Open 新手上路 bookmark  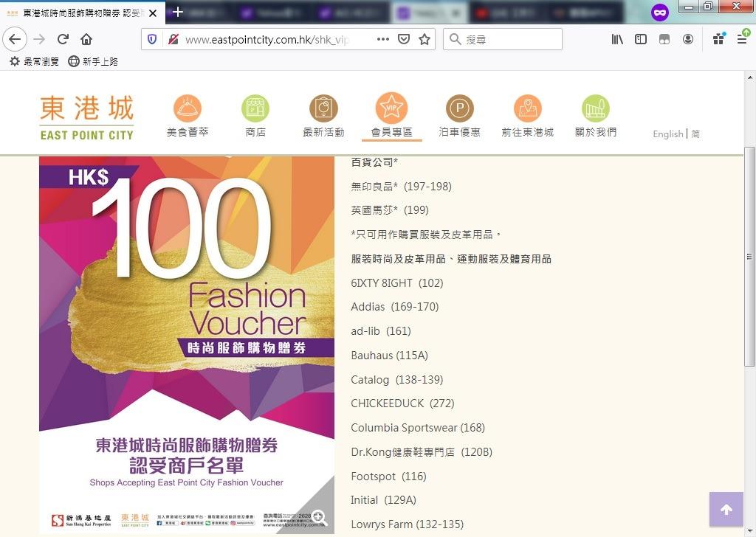(93, 61)
